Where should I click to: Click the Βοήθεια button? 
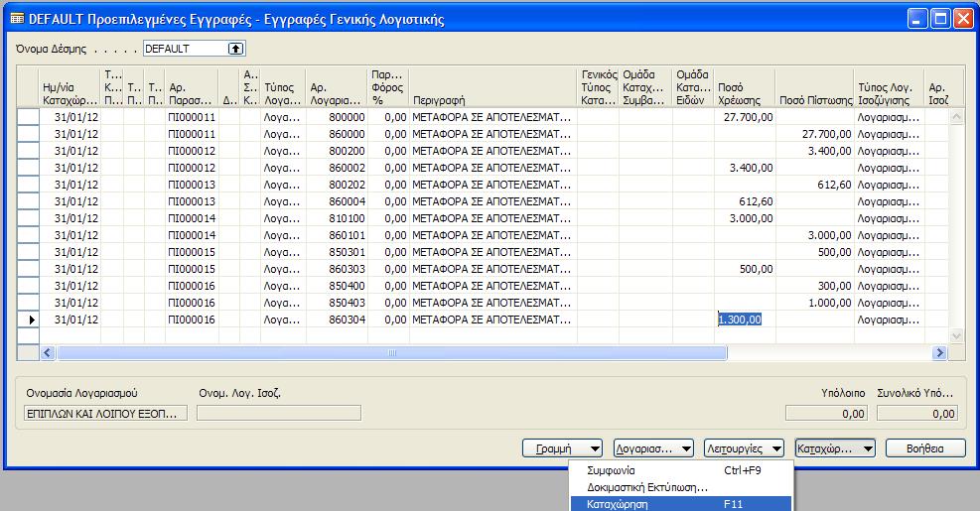click(925, 448)
